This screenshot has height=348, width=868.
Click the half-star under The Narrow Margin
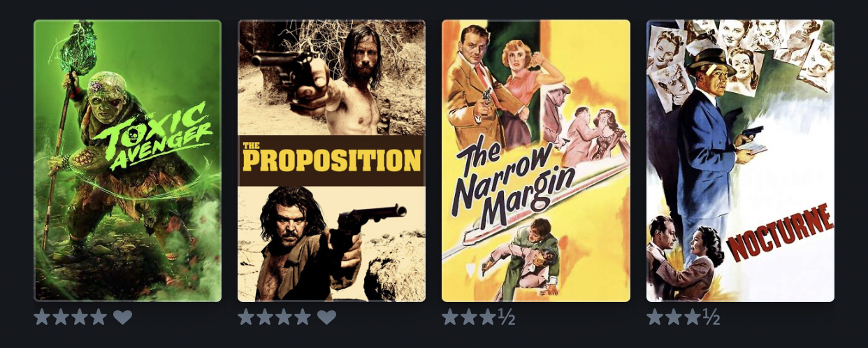pos(507,318)
